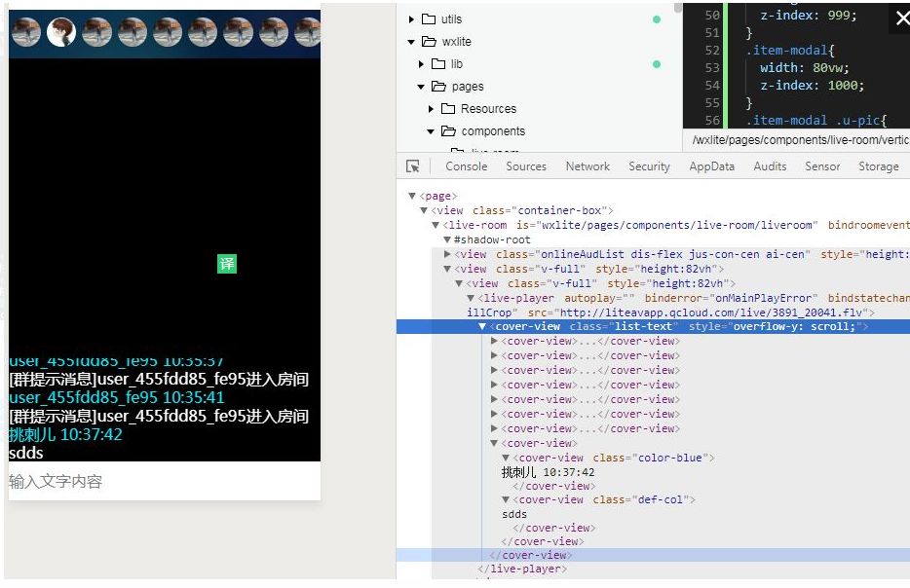The height and width of the screenshot is (588, 910).
Task: Expand the onlineAudList view node
Action: pos(447,254)
